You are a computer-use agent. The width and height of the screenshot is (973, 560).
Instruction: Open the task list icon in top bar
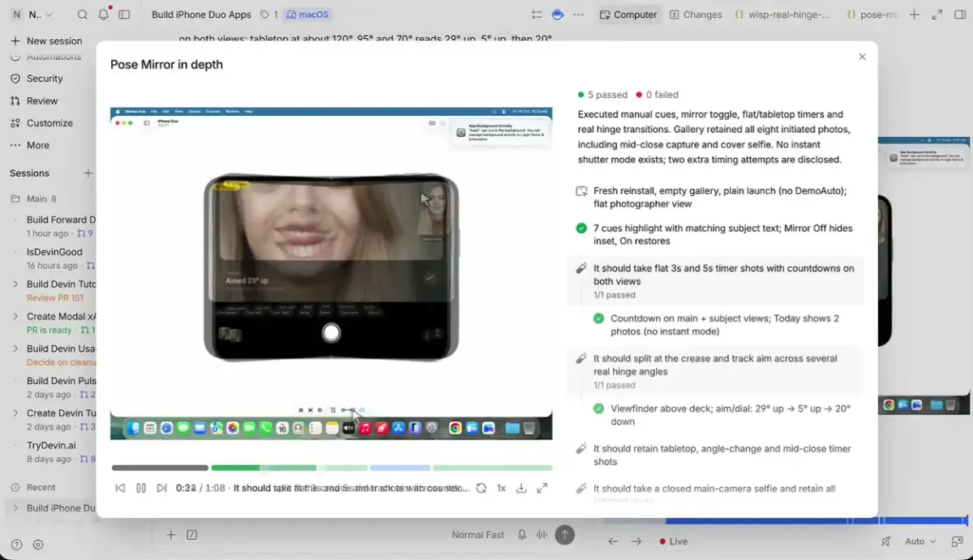(536, 15)
